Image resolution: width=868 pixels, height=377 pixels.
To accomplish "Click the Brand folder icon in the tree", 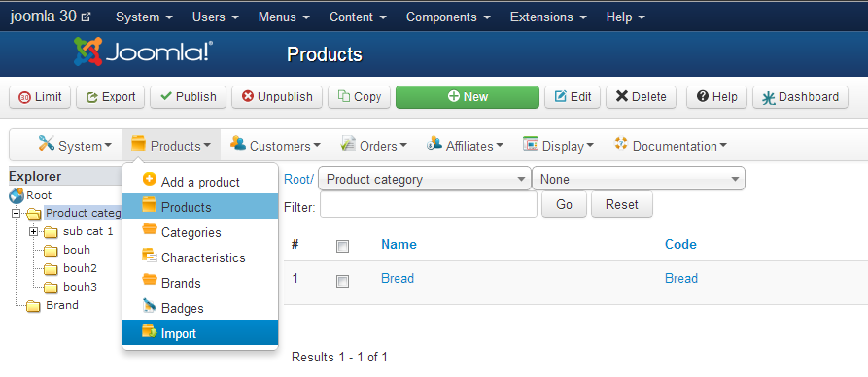I will pos(34,306).
